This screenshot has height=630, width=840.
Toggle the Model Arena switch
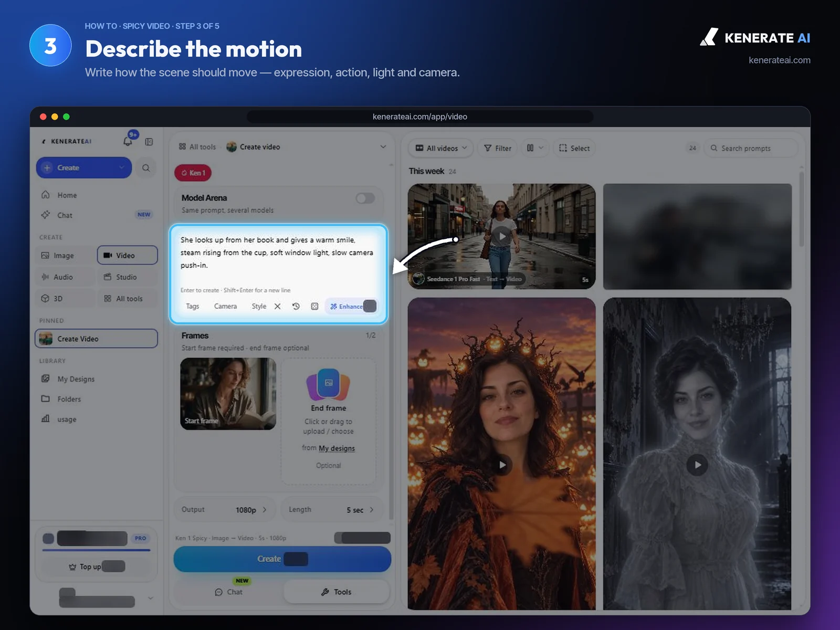[365, 198]
